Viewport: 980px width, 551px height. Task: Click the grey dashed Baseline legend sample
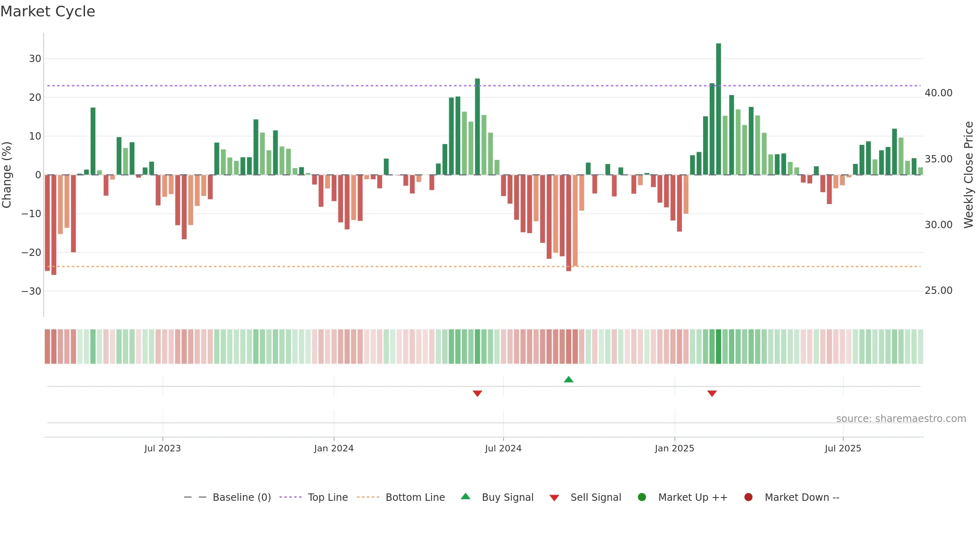coord(195,497)
